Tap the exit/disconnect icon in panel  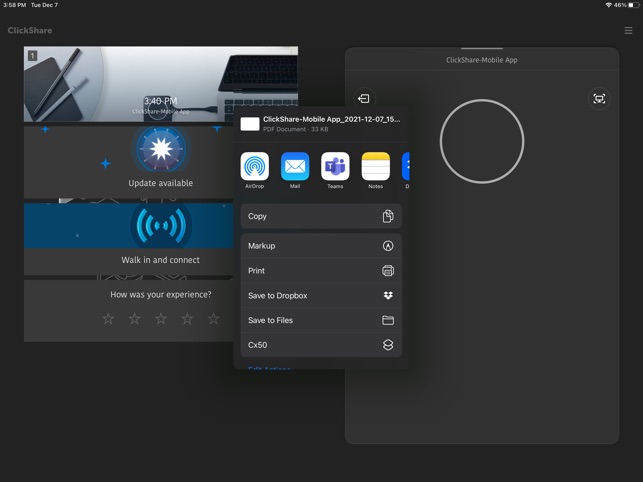(x=364, y=98)
